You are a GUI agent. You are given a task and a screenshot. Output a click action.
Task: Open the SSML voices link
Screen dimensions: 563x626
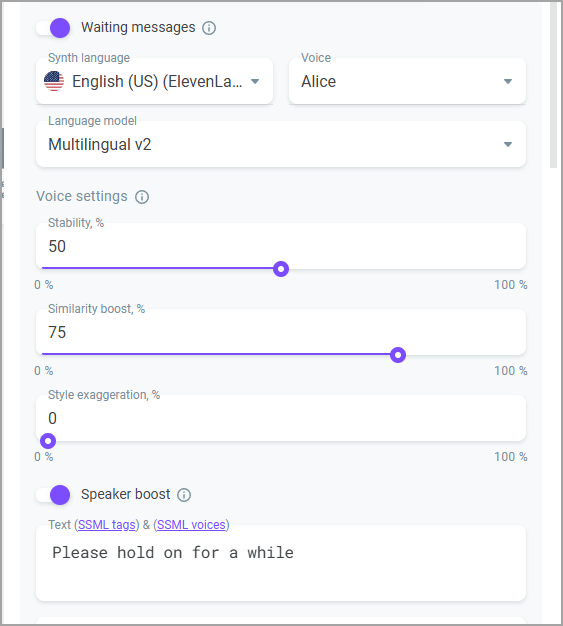[191, 525]
